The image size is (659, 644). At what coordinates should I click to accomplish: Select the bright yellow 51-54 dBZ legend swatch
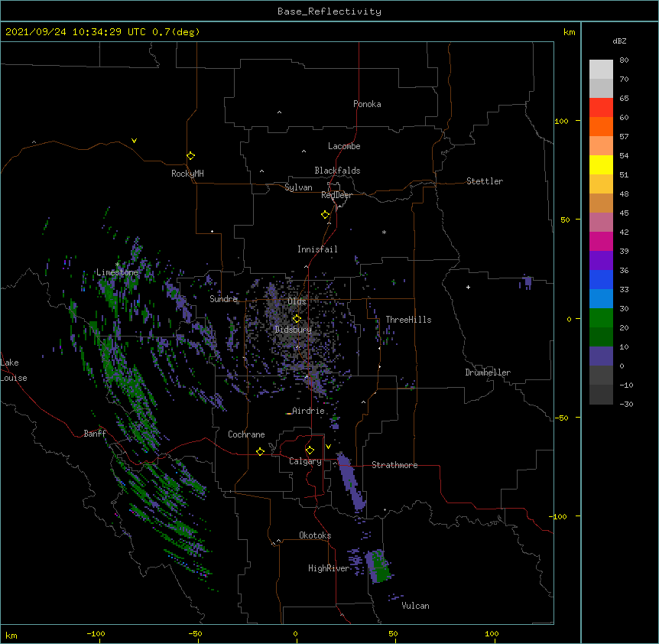tap(601, 164)
